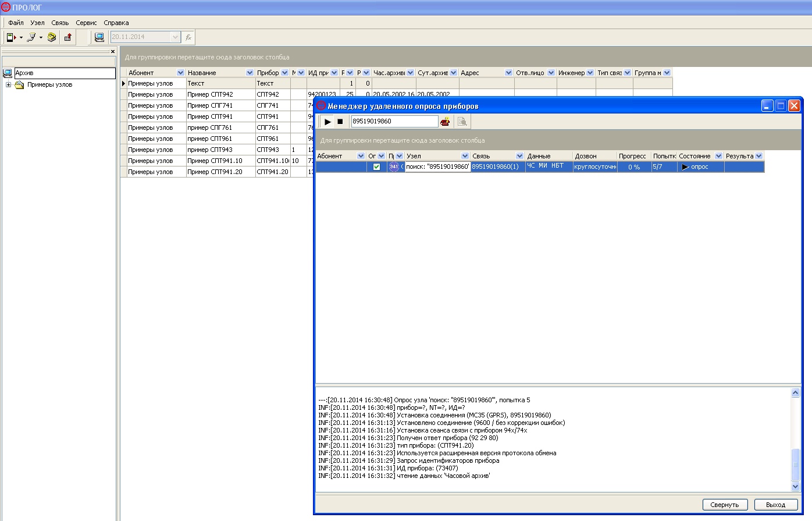The height and width of the screenshot is (521, 812).
Task: Click the cable connection toolbar icon
Action: tap(31, 37)
